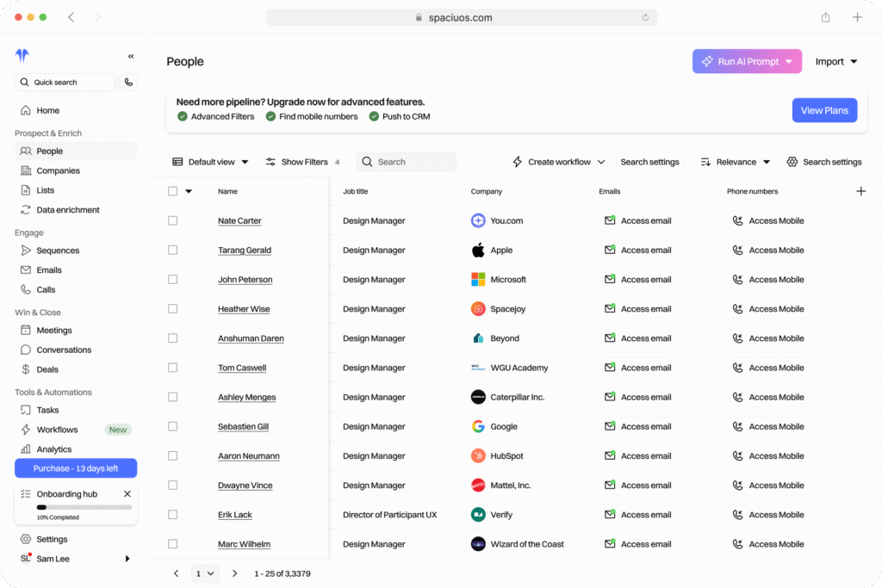
Task: Click Access email for Erik Lack
Action: [x=638, y=514]
